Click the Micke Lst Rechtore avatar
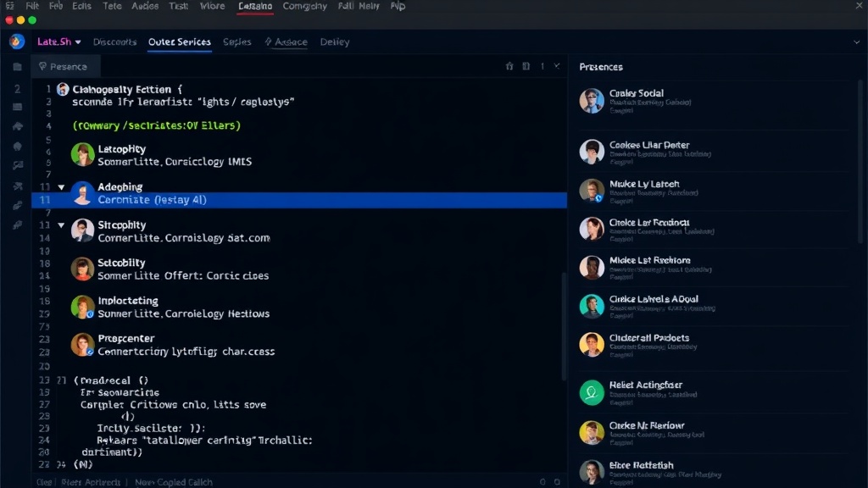 pyautogui.click(x=592, y=267)
